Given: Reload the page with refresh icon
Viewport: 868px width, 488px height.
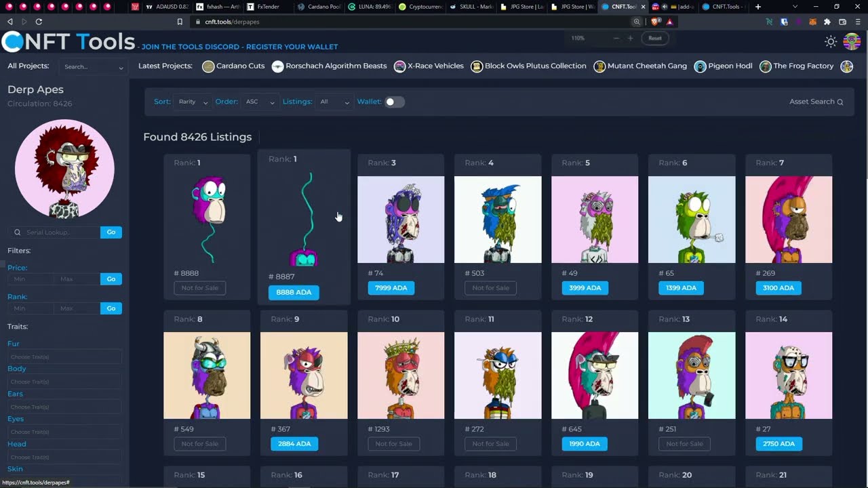Looking at the screenshot, I should [39, 22].
